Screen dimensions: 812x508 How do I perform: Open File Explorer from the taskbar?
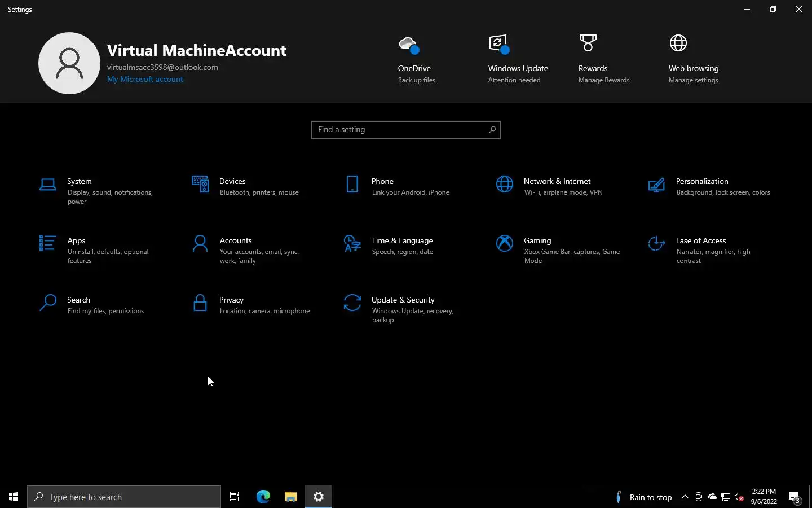click(290, 497)
